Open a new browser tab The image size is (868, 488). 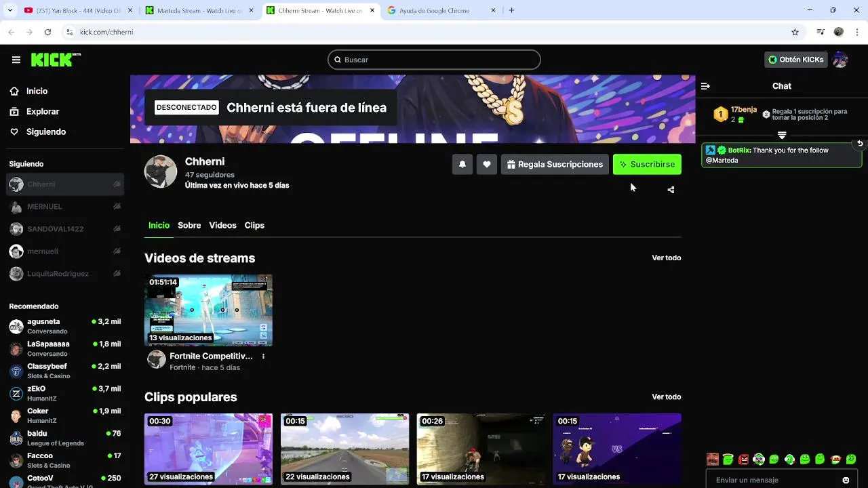click(511, 10)
